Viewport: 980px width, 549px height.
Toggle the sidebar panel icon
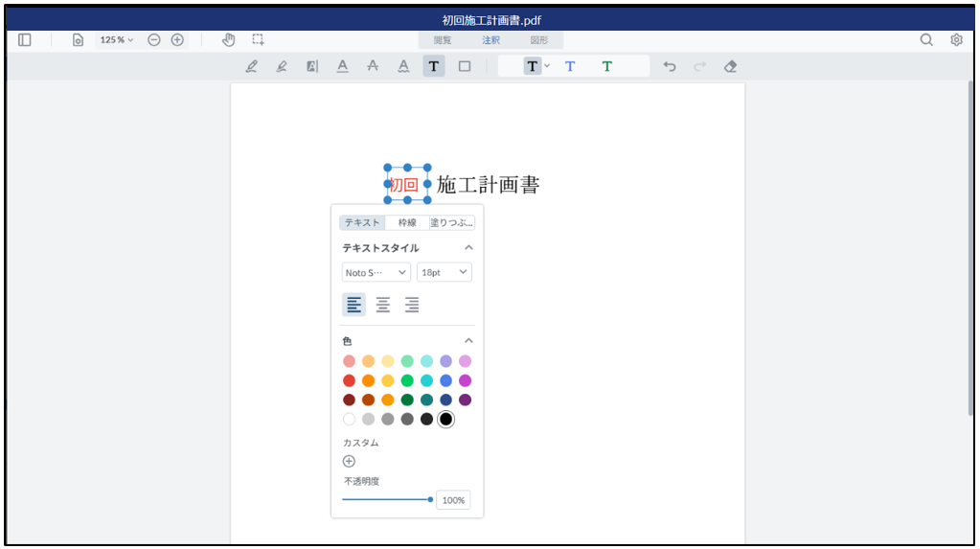coord(25,40)
